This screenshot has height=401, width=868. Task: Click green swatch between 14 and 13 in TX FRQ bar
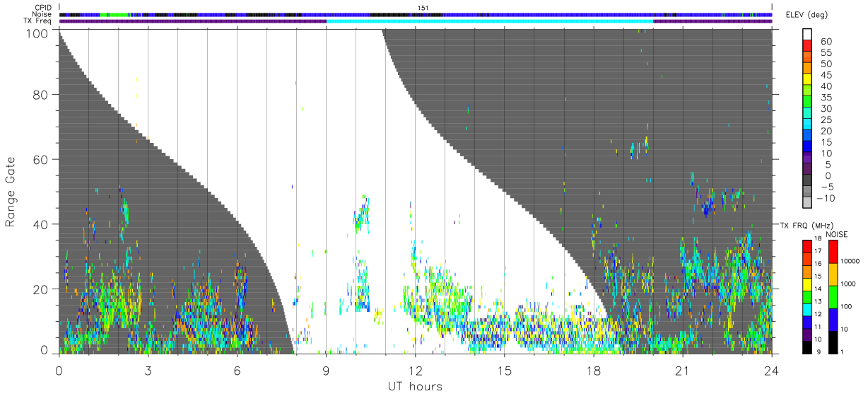click(x=807, y=297)
